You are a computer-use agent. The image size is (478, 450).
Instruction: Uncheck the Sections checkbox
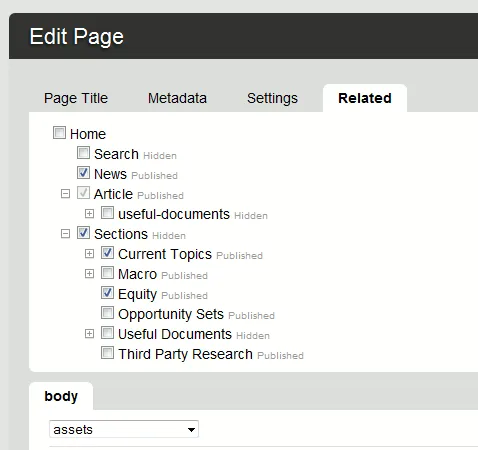click(83, 233)
